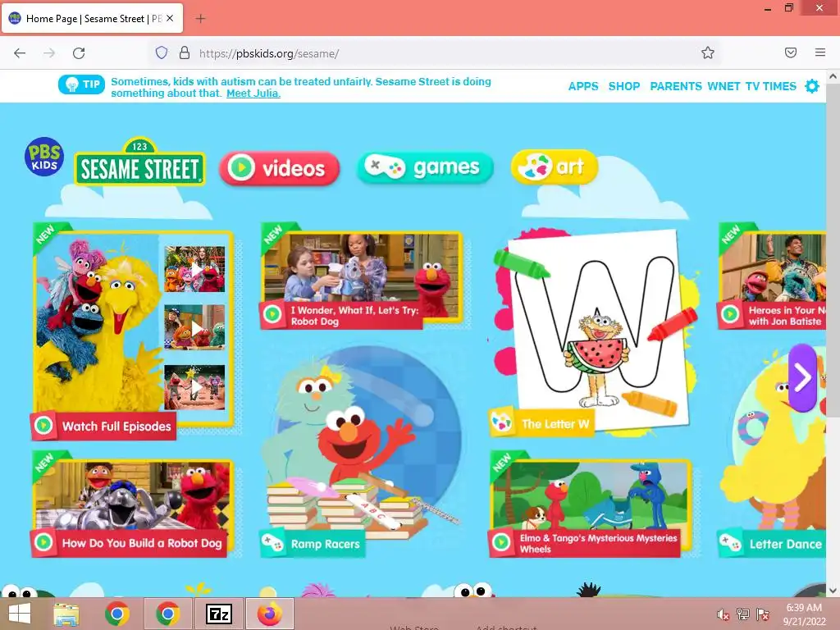This screenshot has width=840, height=630.
Task: Open the art section
Action: click(555, 167)
